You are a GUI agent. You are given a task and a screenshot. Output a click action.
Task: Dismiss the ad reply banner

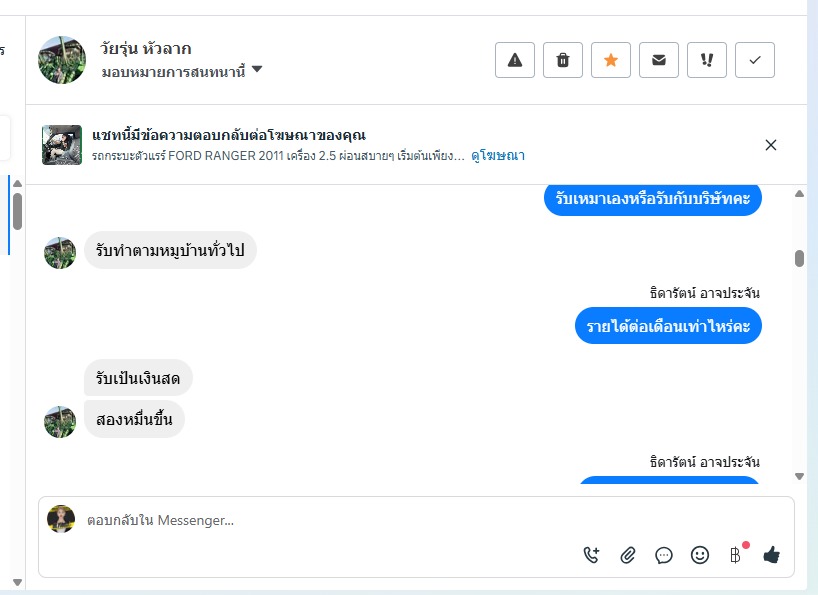point(771,145)
